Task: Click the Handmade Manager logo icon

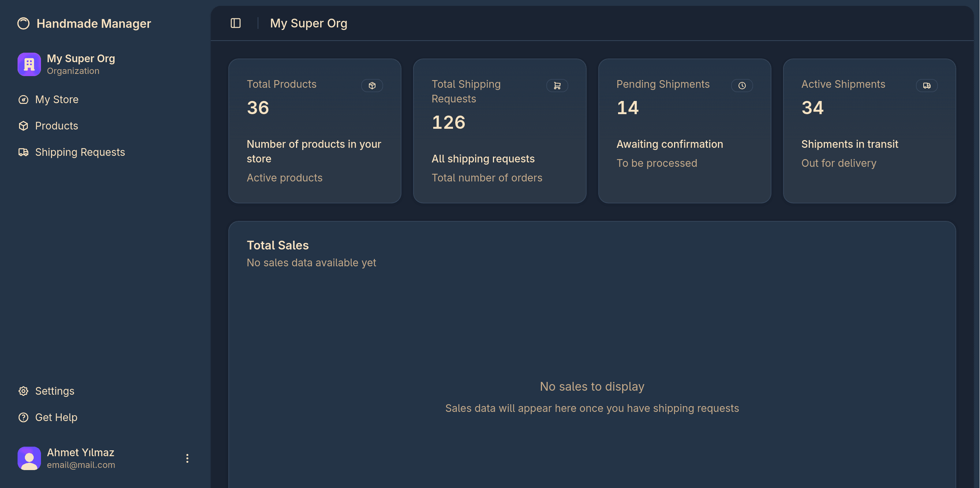Action: pos(23,23)
